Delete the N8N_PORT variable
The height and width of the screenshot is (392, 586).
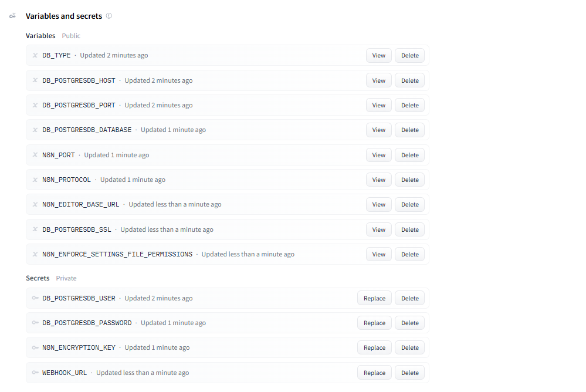pyautogui.click(x=409, y=155)
